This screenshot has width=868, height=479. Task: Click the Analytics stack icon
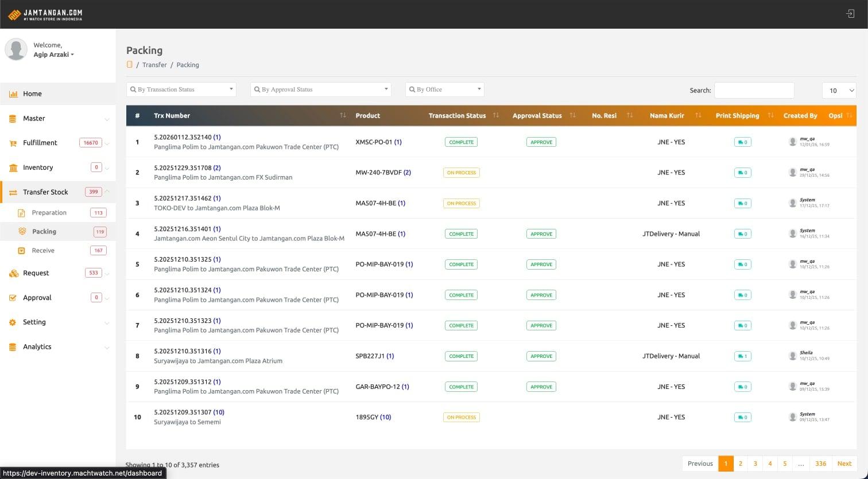pos(13,347)
